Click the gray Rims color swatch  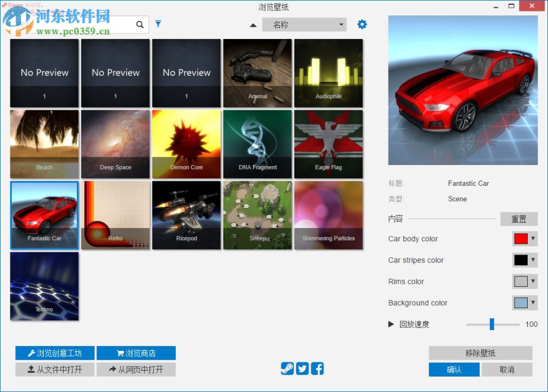coord(521,281)
